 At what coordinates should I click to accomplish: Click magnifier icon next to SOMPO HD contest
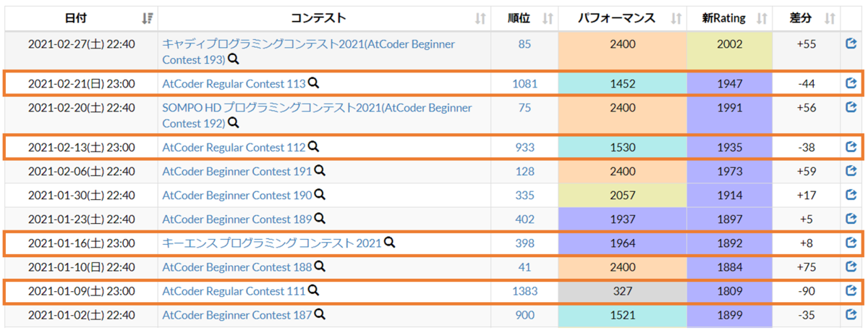[233, 123]
